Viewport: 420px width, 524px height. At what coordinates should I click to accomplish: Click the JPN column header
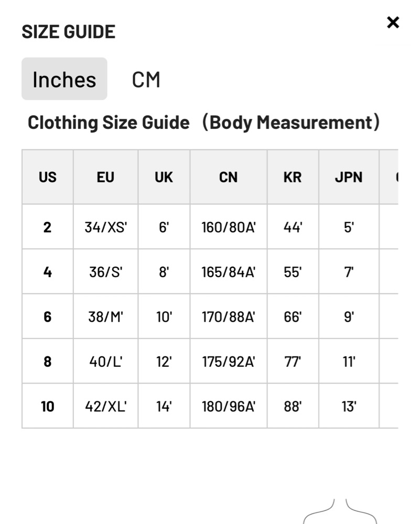[349, 177]
